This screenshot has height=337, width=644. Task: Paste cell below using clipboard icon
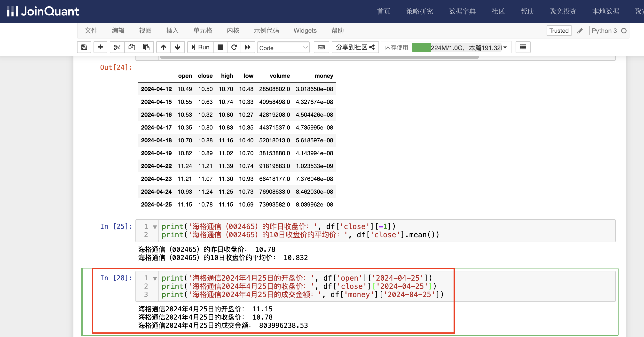point(146,47)
